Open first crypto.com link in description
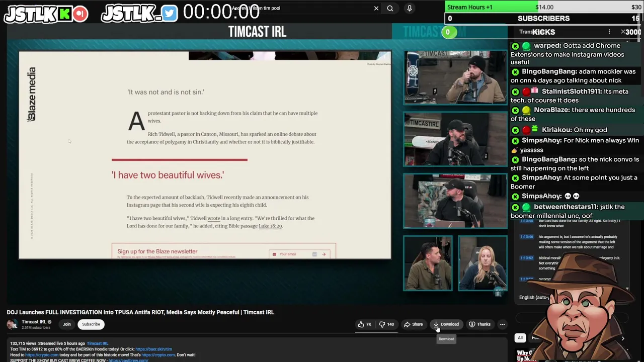 (x=42, y=355)
